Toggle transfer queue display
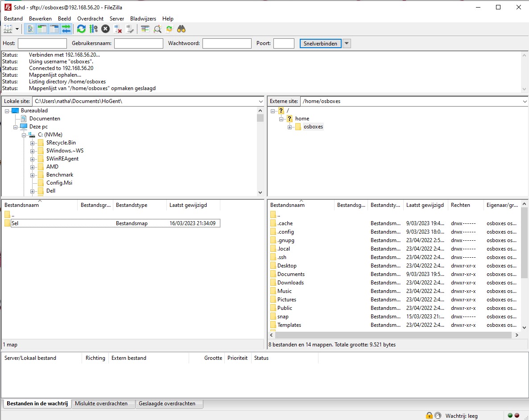This screenshot has width=529, height=420. click(66, 29)
